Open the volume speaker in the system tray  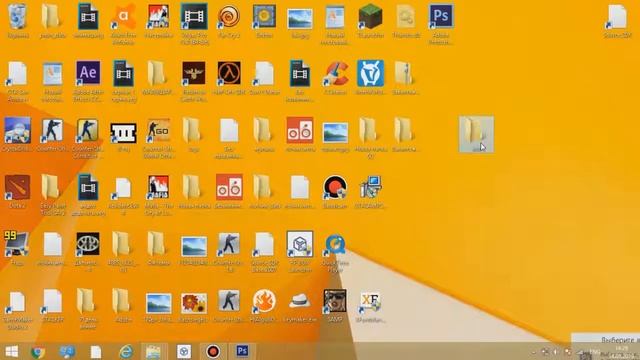(x=556, y=352)
